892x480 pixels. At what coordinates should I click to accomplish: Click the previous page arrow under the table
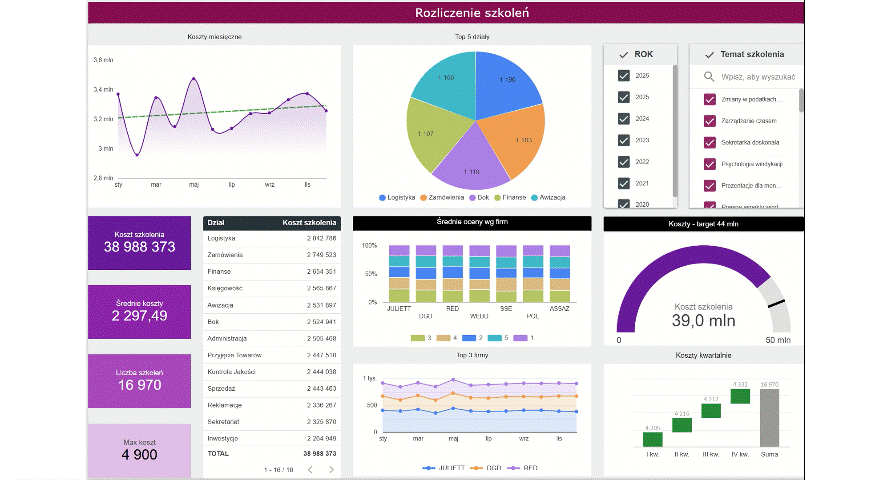[309, 469]
